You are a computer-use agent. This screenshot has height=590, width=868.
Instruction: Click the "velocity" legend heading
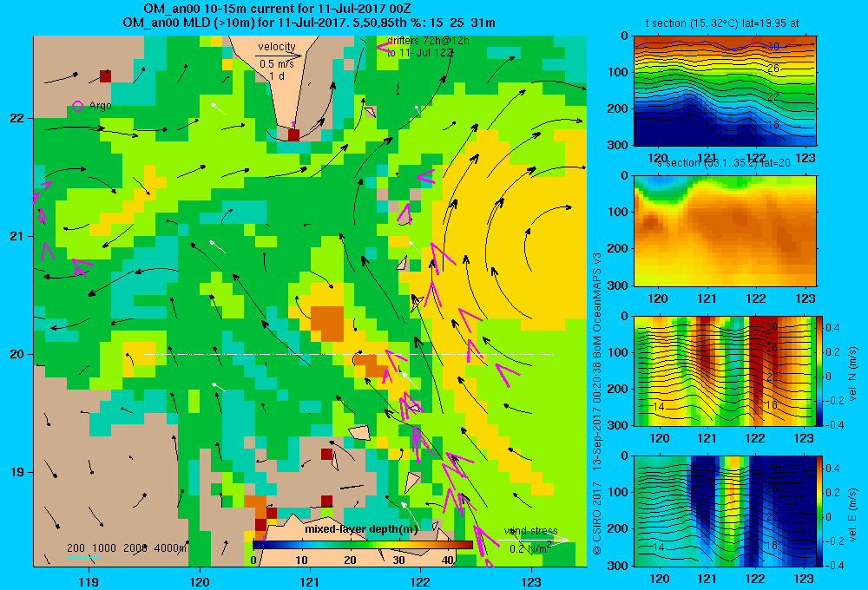(x=277, y=47)
